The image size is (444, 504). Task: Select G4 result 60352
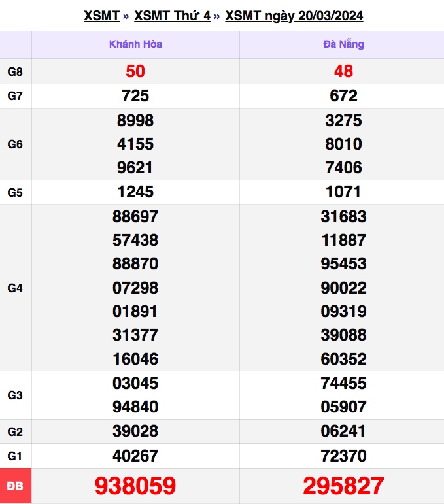tap(343, 359)
